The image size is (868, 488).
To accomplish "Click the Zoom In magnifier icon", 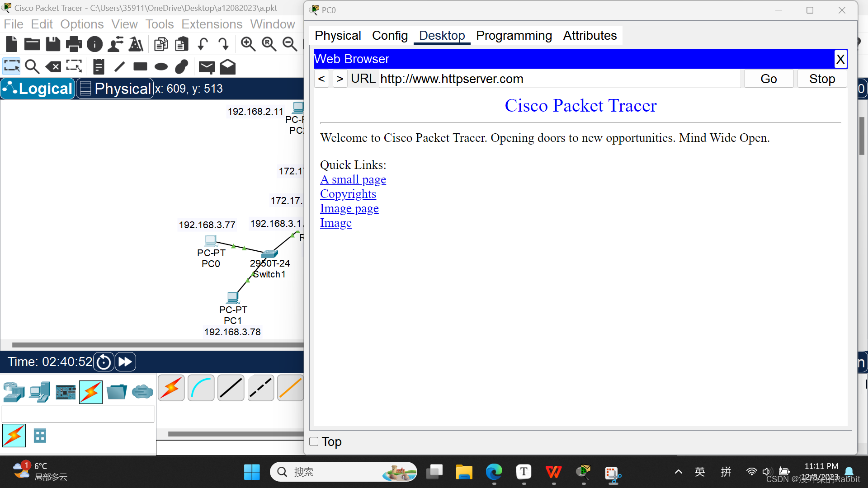I will tap(248, 44).
